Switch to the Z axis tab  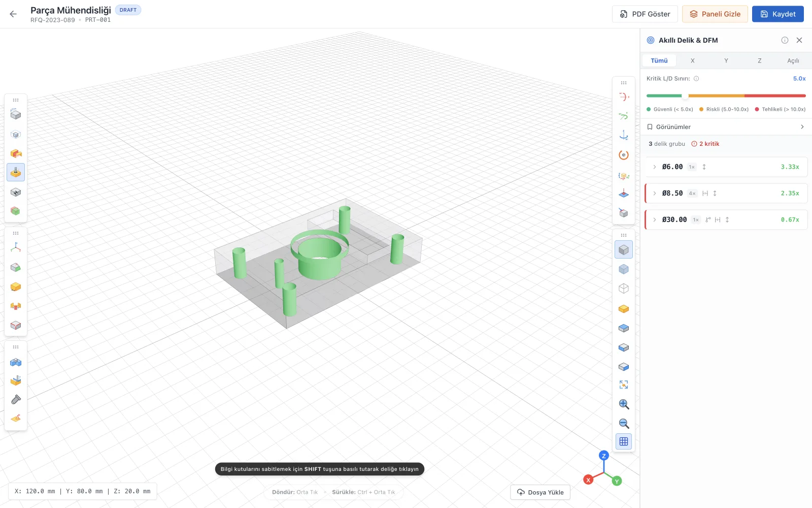(x=759, y=60)
